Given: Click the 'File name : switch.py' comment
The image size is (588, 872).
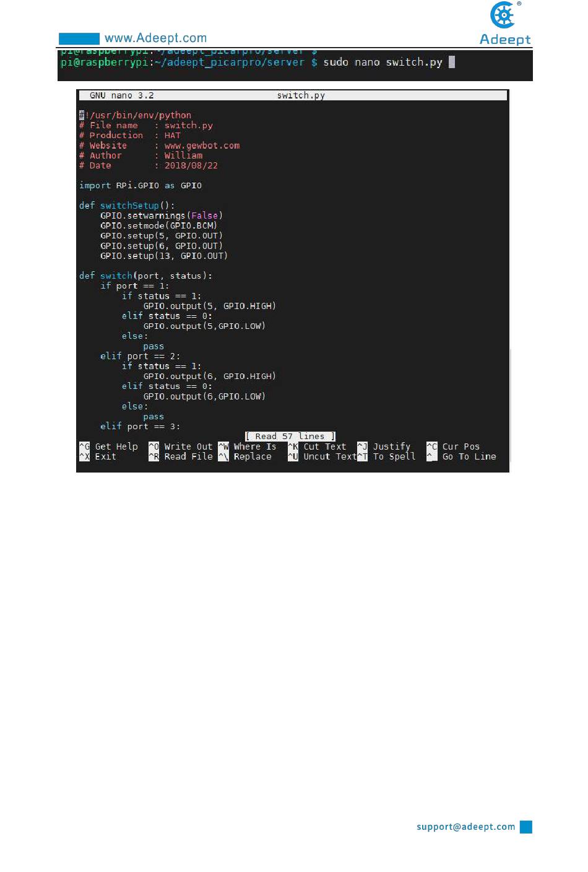Looking at the screenshot, I should [x=146, y=125].
